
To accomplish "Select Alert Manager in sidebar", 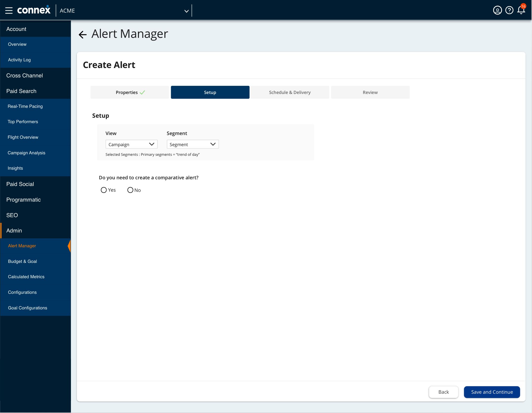I will [36, 246].
